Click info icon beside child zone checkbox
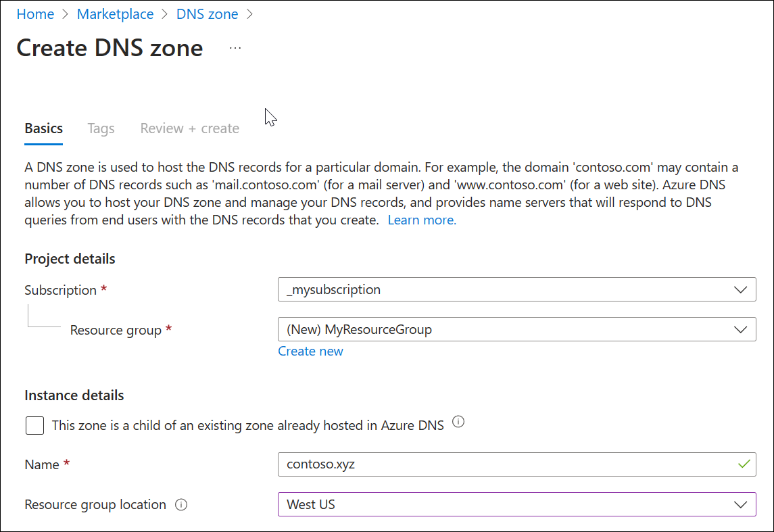This screenshot has height=532, width=774. [458, 422]
